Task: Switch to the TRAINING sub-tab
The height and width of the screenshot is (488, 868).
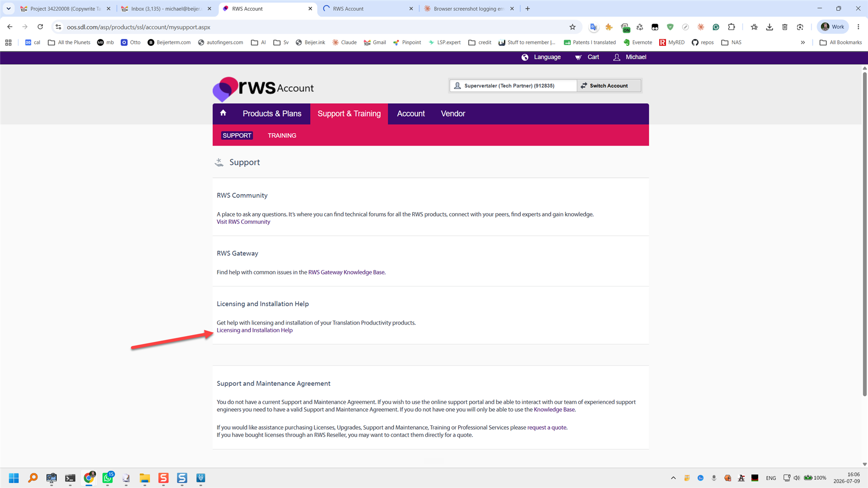Action: coord(282,136)
